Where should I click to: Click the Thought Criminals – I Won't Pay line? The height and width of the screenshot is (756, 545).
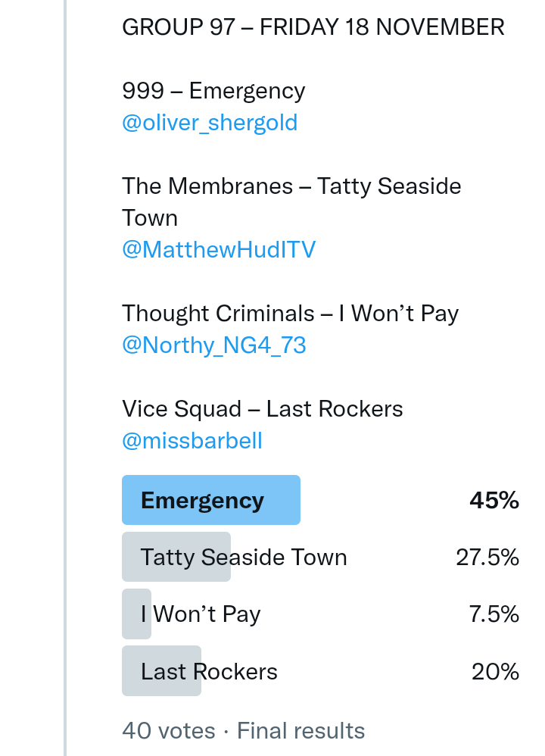(291, 314)
